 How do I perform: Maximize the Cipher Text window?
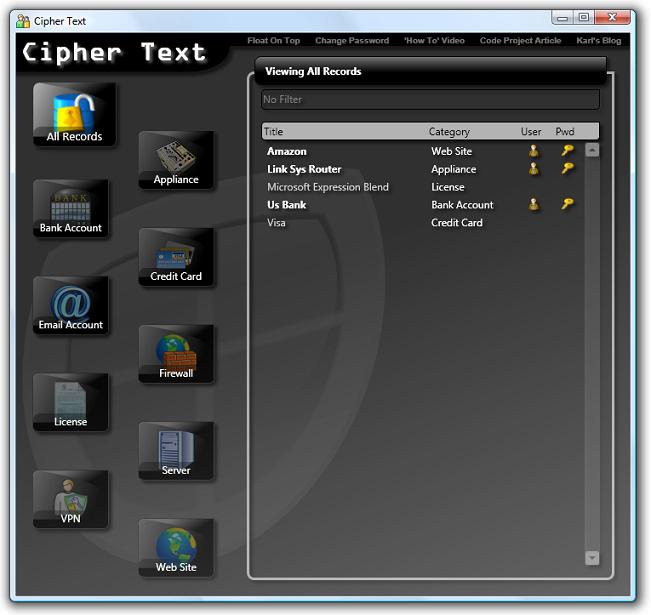click(x=584, y=17)
